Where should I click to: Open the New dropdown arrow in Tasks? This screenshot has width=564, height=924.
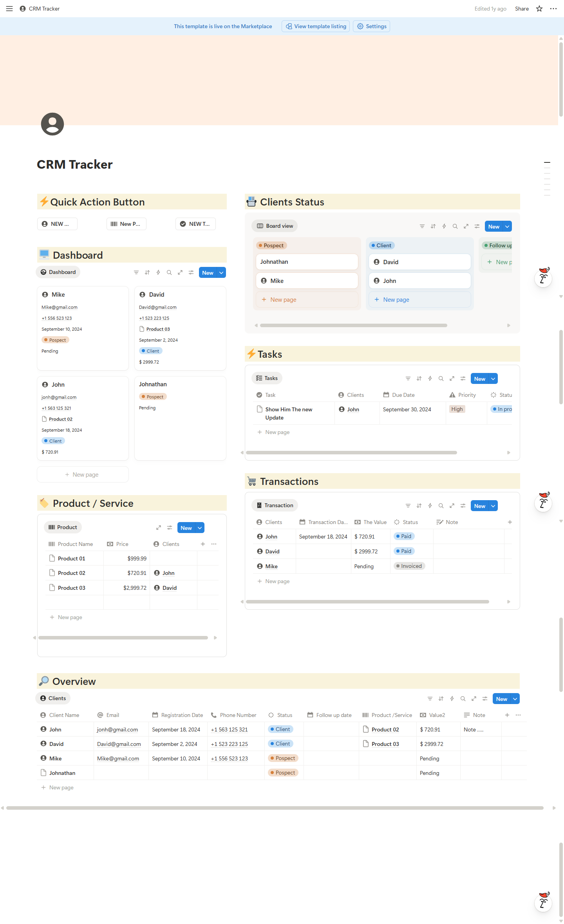[493, 378]
